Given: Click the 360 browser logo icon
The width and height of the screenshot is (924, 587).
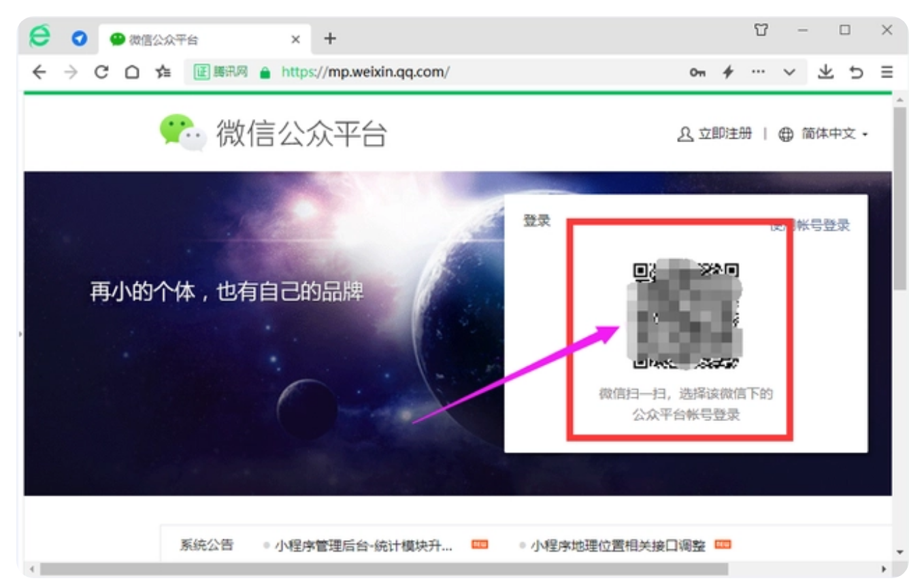Looking at the screenshot, I should 39,37.
